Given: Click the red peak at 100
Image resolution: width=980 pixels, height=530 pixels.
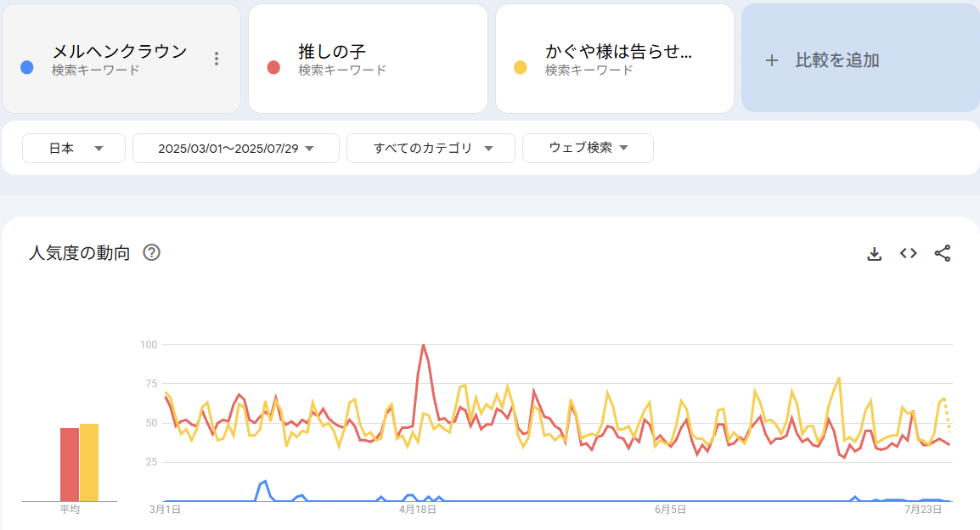Looking at the screenshot, I should coord(423,345).
